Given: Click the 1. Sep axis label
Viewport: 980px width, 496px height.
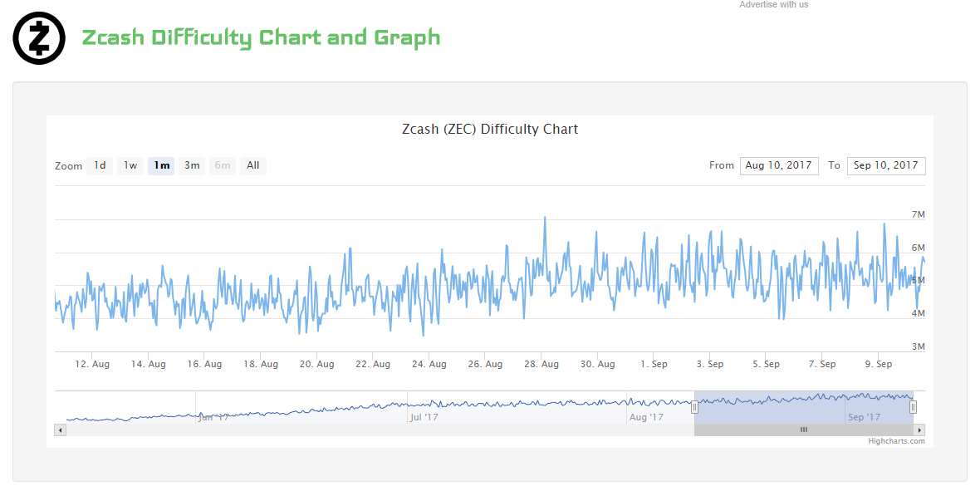Looking at the screenshot, I should click(x=654, y=364).
